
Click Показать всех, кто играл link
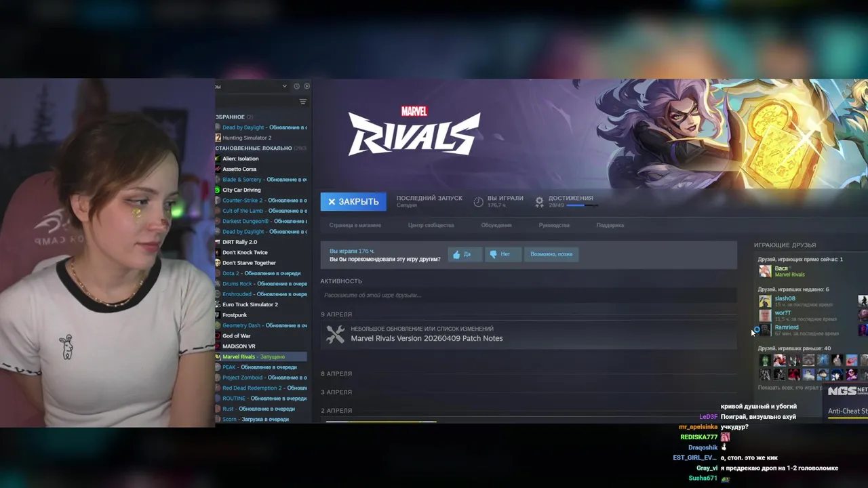click(789, 388)
